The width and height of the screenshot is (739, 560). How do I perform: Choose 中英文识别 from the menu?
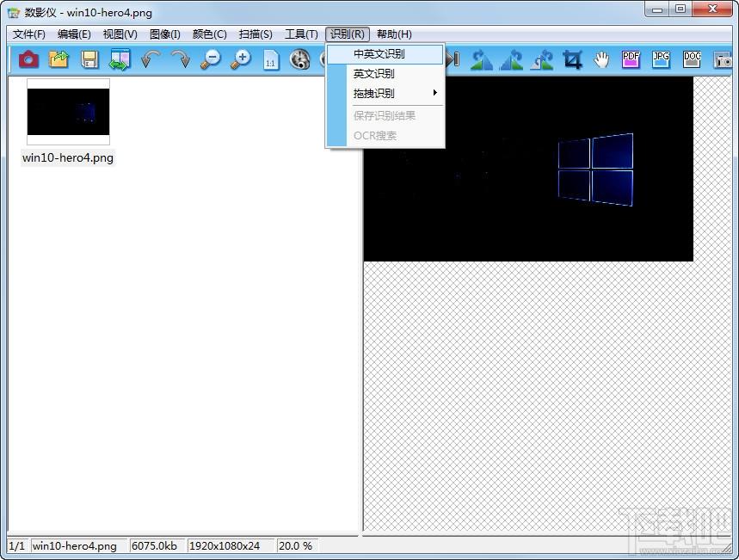coord(385,54)
